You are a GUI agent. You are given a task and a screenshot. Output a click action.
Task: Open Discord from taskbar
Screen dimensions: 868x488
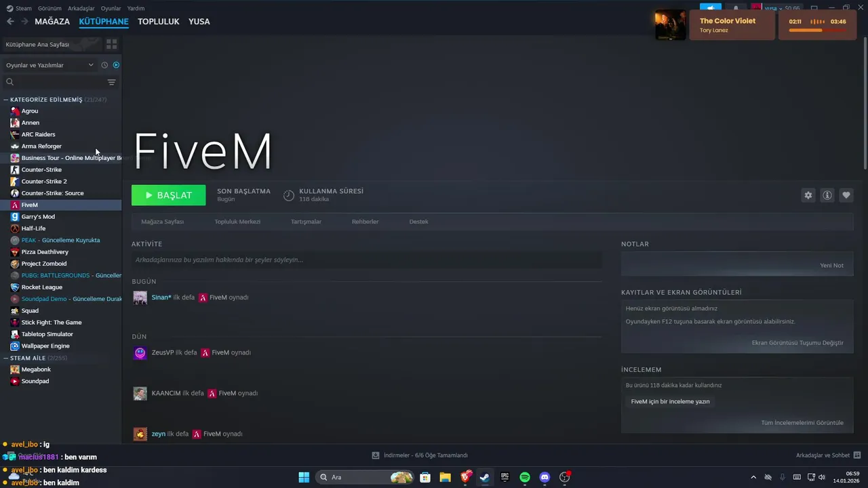545,477
